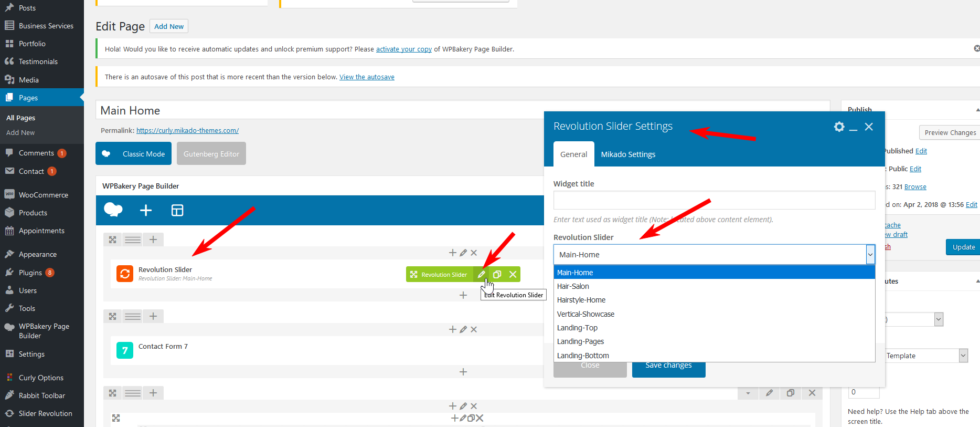
Task: Click the orange Revolution Slider element icon
Action: (x=125, y=274)
